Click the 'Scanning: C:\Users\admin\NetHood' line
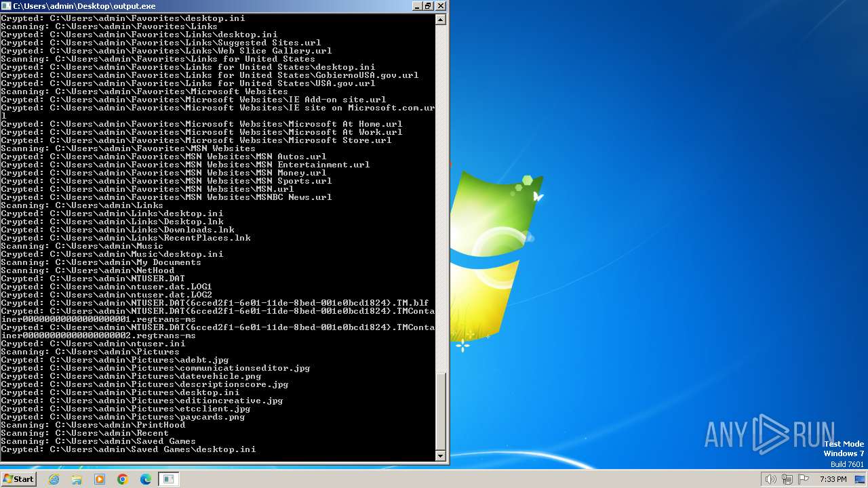 (x=87, y=270)
